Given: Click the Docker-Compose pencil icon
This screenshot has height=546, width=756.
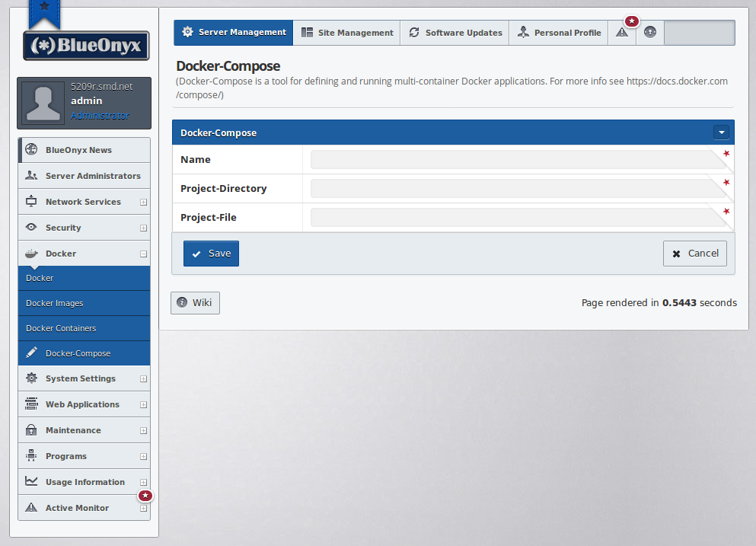Looking at the screenshot, I should coord(31,353).
